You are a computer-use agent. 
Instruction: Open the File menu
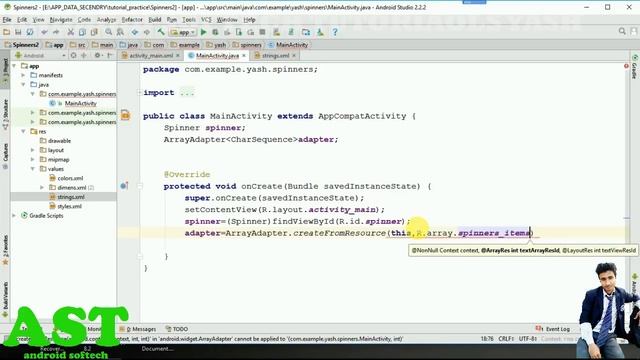7,19
